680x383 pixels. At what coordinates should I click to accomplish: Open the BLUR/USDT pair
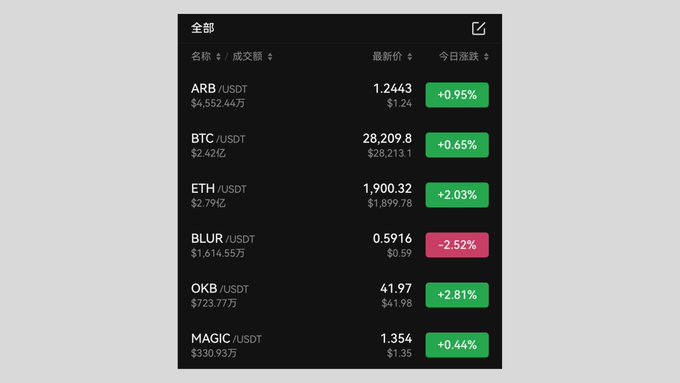point(340,245)
